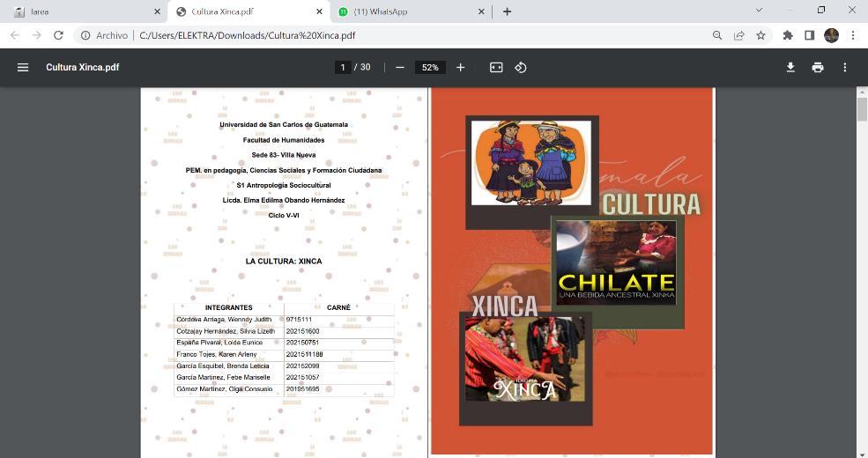Click the S1 Antropología Sociocultural line
Viewport: 868px width, 458px height.
(284, 185)
